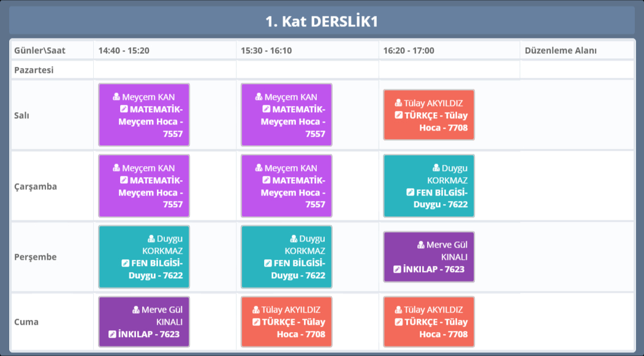Click pencil icon in Perşembe 14:40 FEN BİLGİSİ card
The image size is (644, 356).
coord(126,263)
